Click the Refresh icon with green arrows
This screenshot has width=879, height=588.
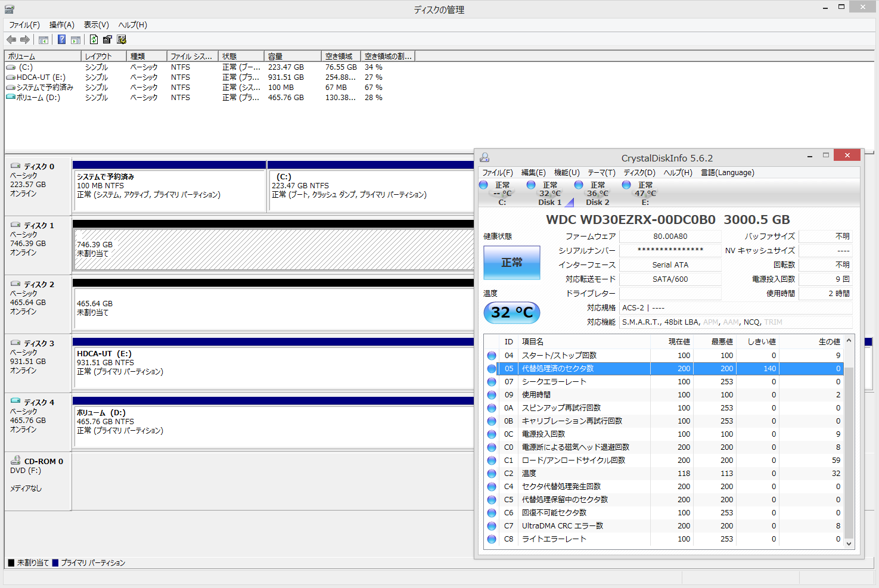click(x=94, y=40)
